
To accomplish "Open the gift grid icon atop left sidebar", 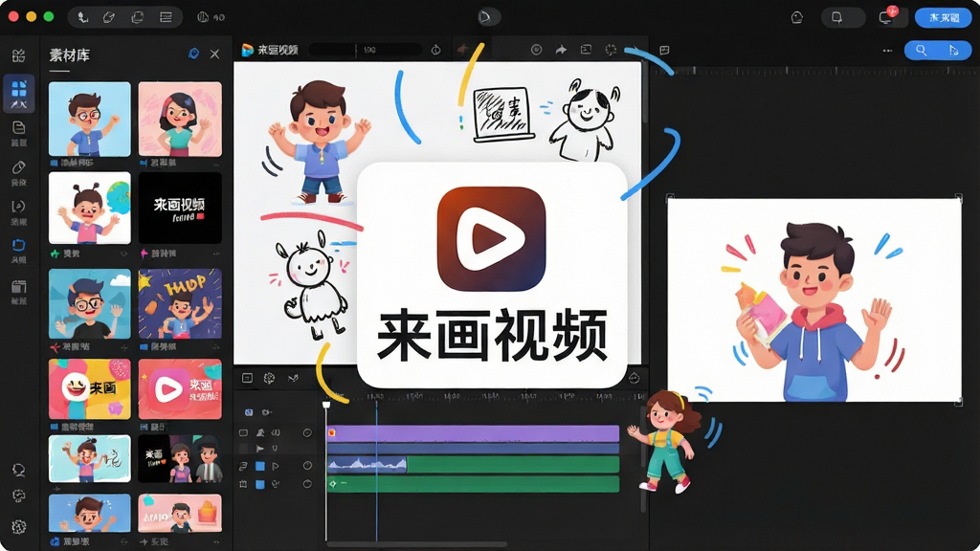I will point(19,55).
